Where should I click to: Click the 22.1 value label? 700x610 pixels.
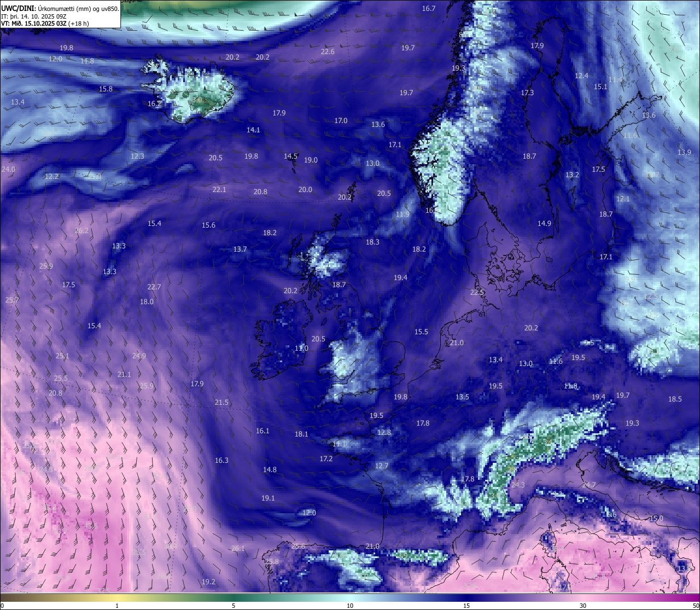pyautogui.click(x=219, y=190)
